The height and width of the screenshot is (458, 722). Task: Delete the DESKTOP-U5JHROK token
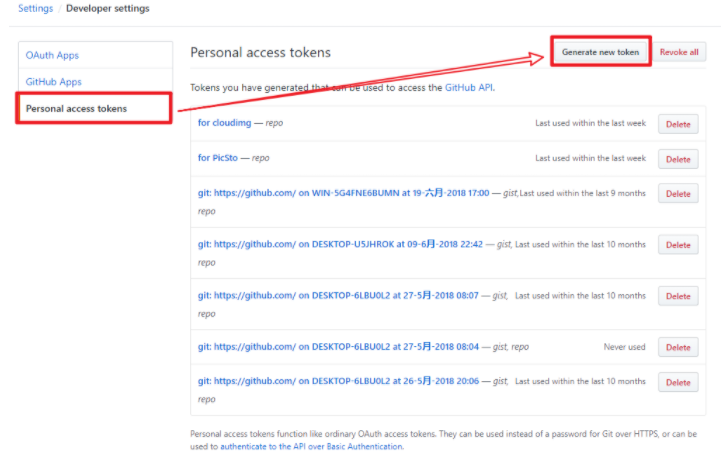[678, 245]
